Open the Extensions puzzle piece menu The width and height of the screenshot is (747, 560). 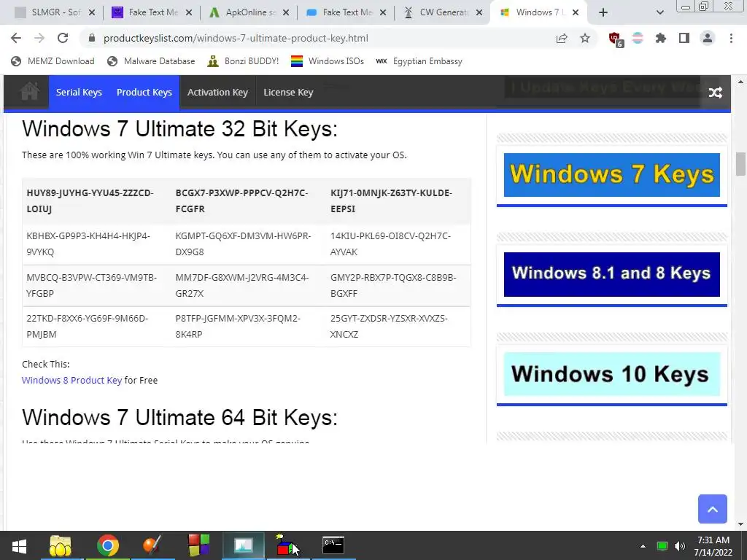(x=661, y=38)
